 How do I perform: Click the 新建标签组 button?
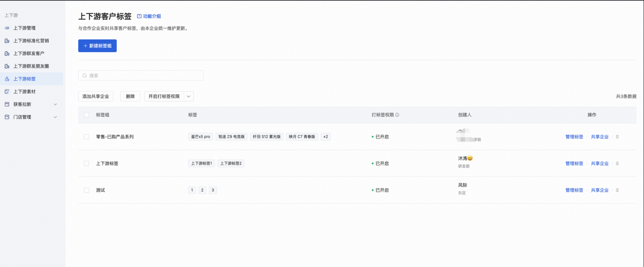(x=97, y=46)
